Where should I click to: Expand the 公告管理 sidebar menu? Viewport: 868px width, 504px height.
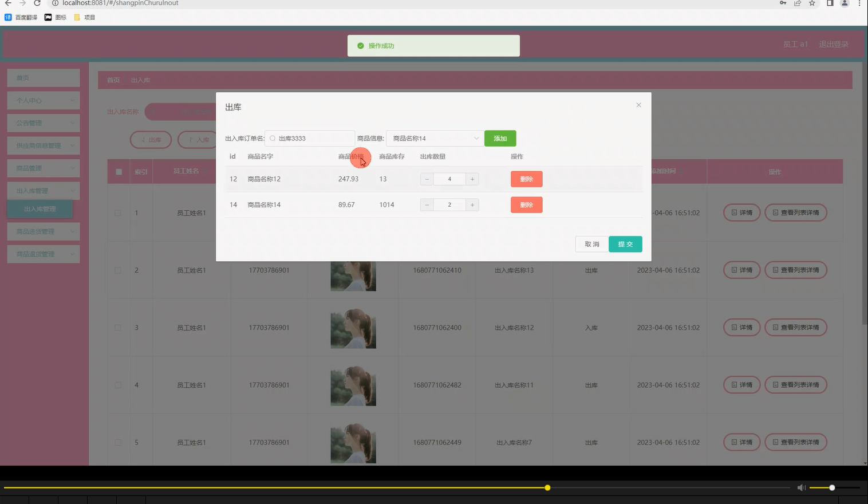(44, 123)
